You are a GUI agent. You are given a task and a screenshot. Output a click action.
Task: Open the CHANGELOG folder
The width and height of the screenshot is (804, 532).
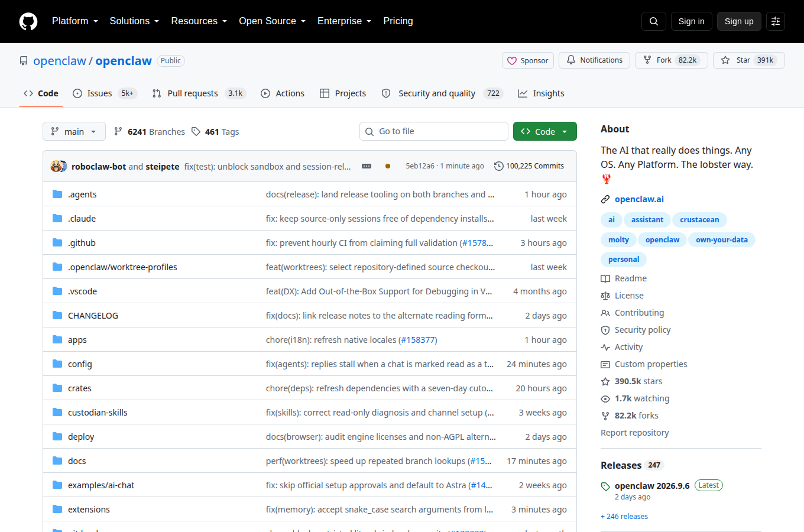point(93,315)
